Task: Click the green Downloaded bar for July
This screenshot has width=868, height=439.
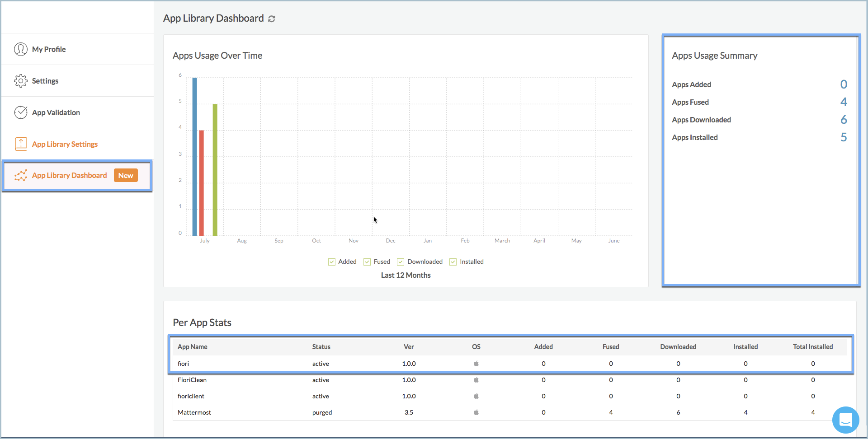Action: 215,170
